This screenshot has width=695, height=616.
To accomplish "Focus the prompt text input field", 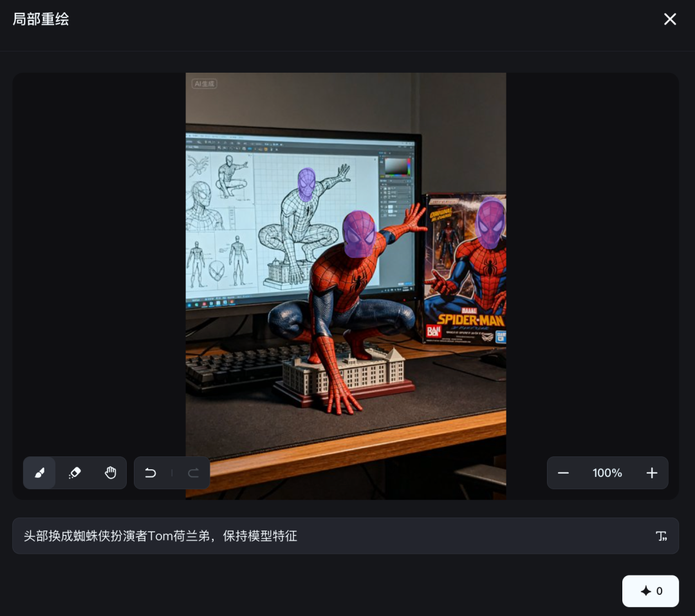I will pos(322,536).
